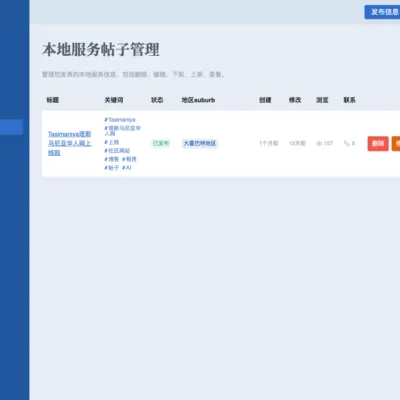Select the #塔斯马尼亚华人网 keyword tag
Viewport: 400px width, 400px height.
coord(123,131)
